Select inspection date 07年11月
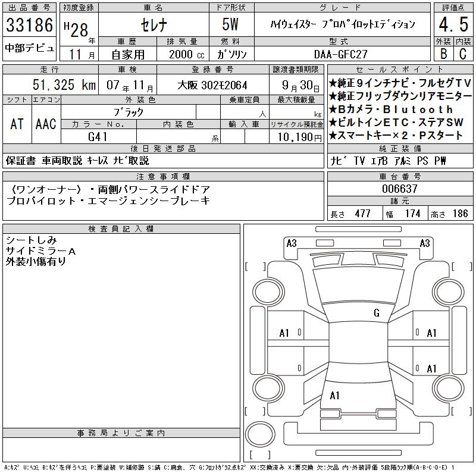Image resolution: width=476 pixels, height=476 pixels. (x=130, y=86)
